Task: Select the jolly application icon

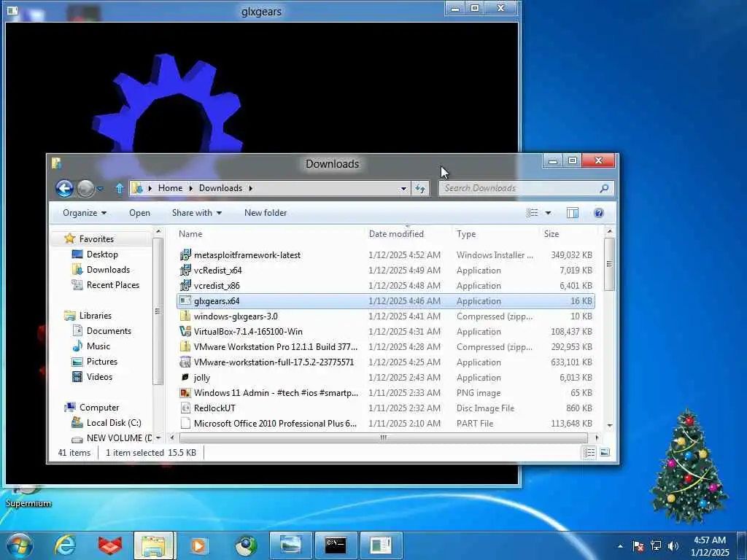Action: click(185, 377)
